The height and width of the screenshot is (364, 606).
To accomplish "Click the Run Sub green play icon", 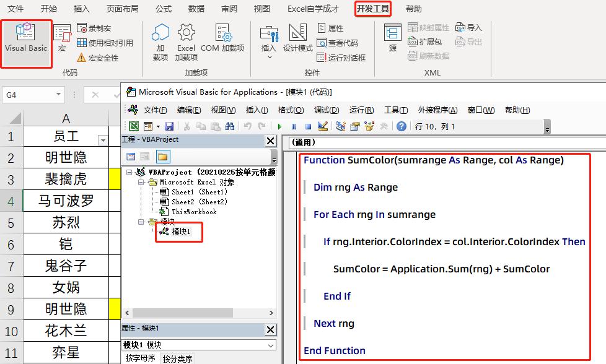I will pyautogui.click(x=279, y=126).
